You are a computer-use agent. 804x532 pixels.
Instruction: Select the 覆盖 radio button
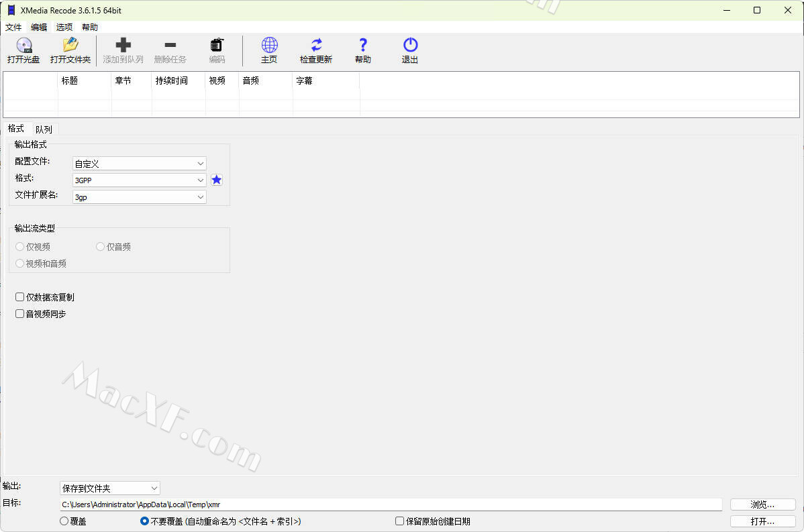[64, 521]
